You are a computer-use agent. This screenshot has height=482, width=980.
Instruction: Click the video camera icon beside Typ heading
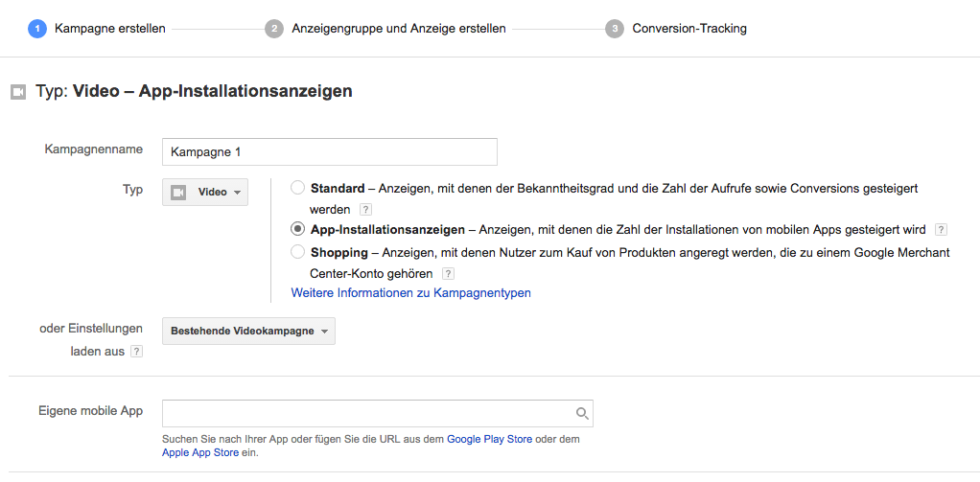coord(18,92)
